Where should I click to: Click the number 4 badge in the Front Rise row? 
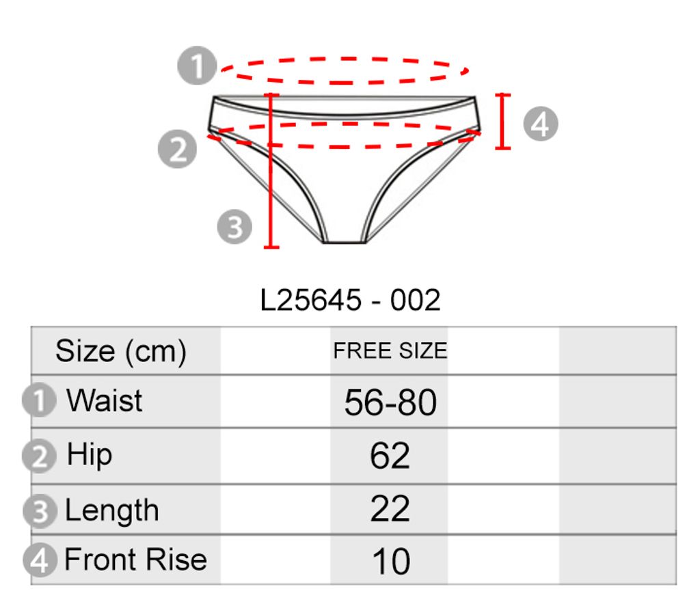coord(40,560)
